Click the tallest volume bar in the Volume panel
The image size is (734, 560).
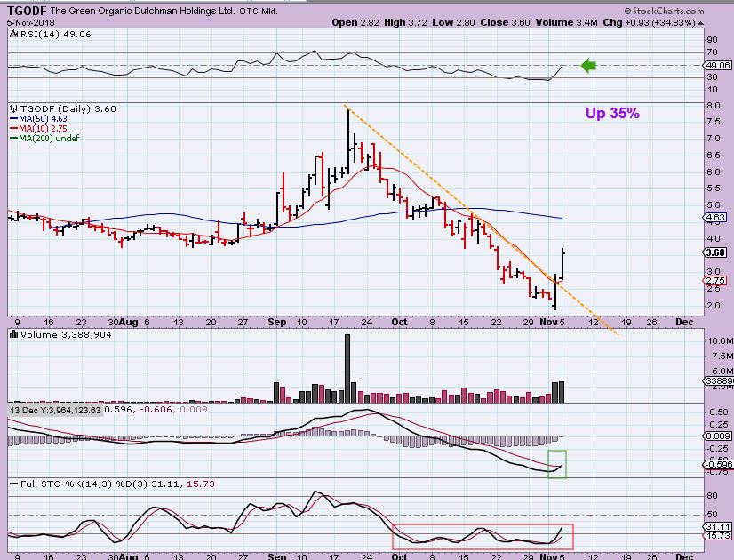347,369
